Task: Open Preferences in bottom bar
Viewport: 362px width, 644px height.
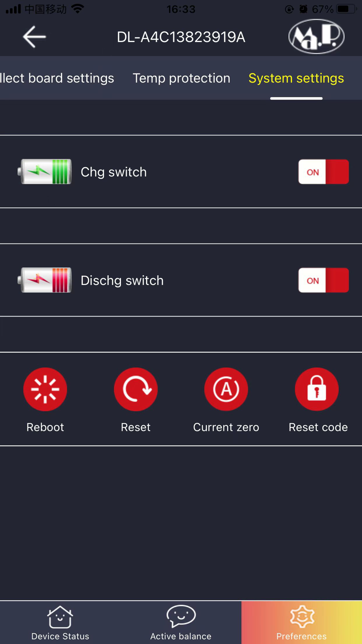Action: point(302,623)
